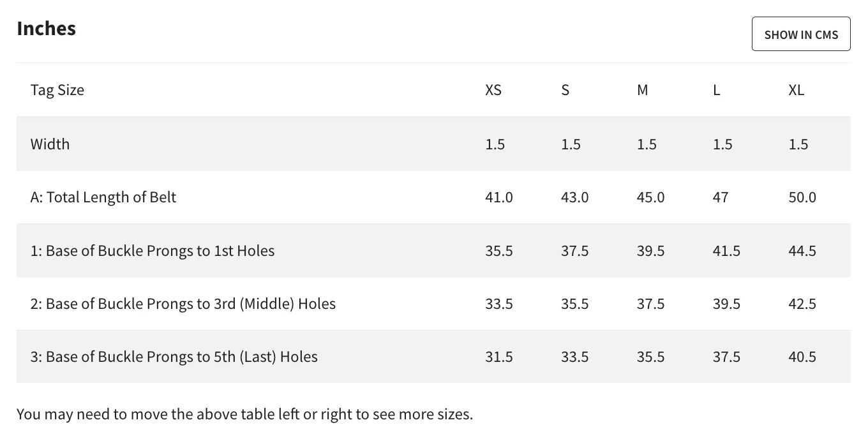
Task: Click the 5th (Last) Holes row label
Action: point(174,357)
